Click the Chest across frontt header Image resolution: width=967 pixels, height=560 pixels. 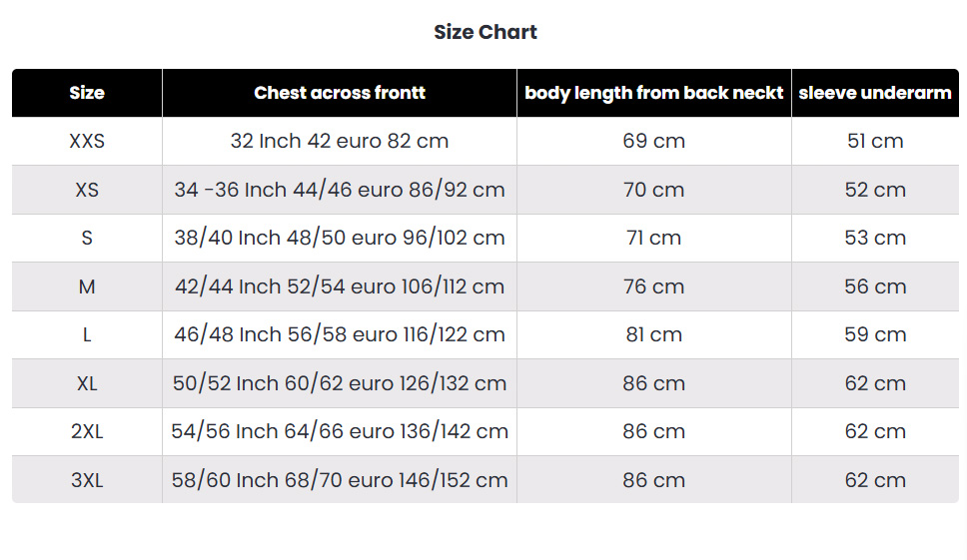[340, 93]
